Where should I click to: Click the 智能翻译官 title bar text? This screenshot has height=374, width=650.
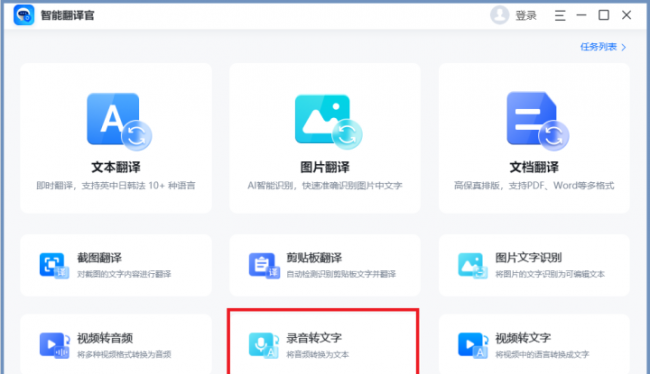pos(68,16)
